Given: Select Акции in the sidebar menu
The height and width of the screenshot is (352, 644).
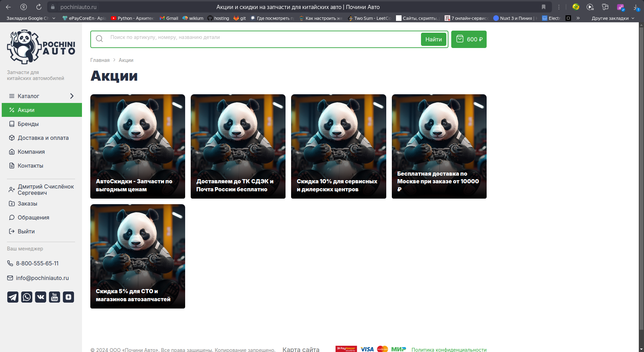Looking at the screenshot, I should pos(42,110).
